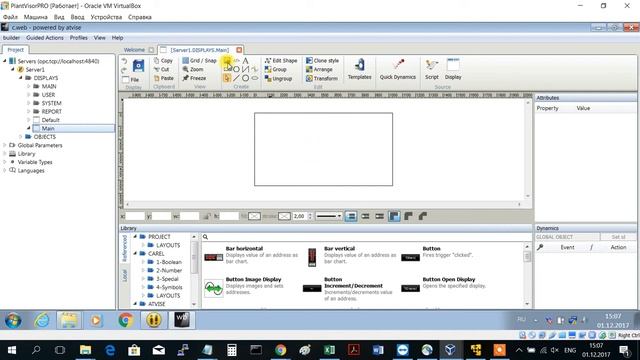Image resolution: width=640 pixels, height=360 pixels.
Task: Select the Bar horizontal library item
Action: [x=251, y=255]
